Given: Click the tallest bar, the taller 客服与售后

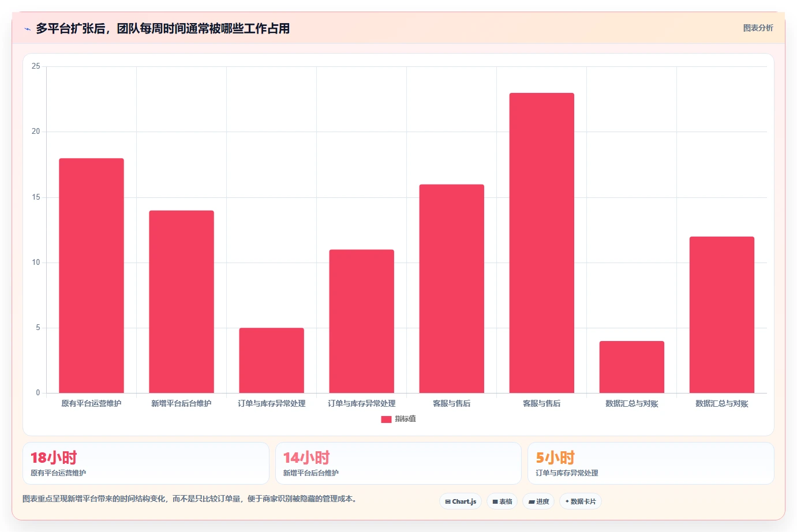Looking at the screenshot, I should click(x=541, y=243).
